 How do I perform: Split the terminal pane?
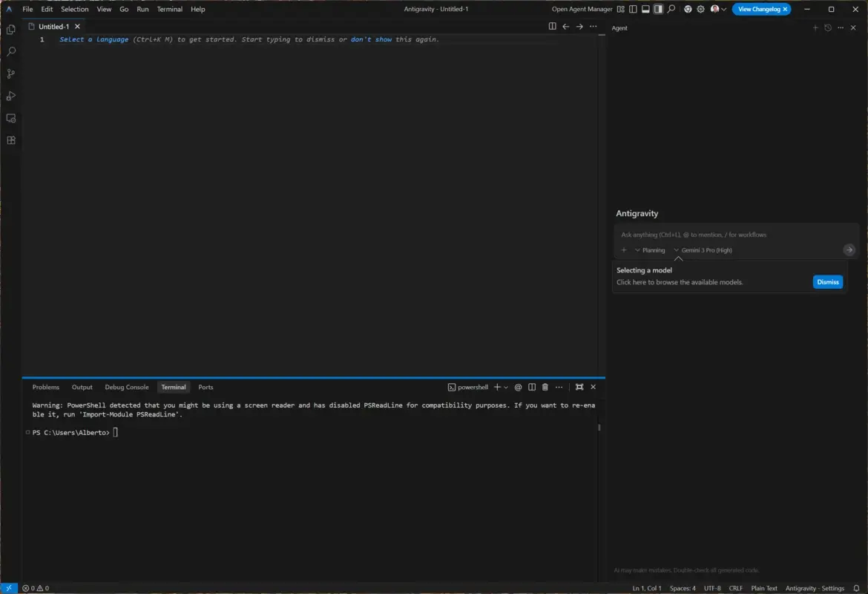532,386
